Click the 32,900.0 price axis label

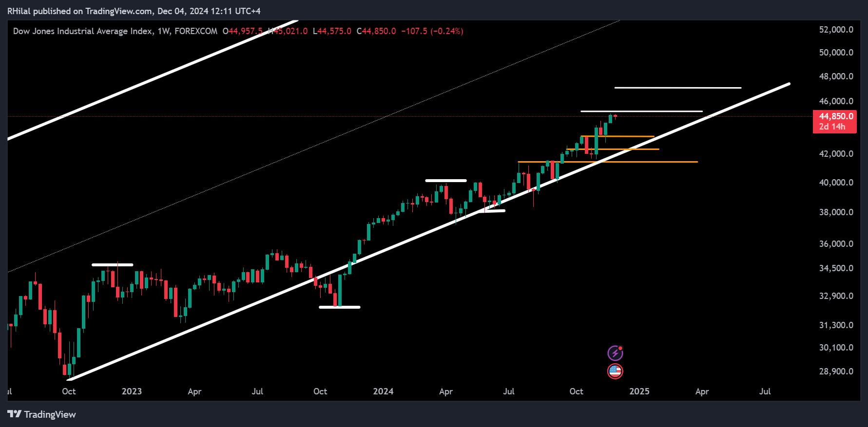click(836, 296)
